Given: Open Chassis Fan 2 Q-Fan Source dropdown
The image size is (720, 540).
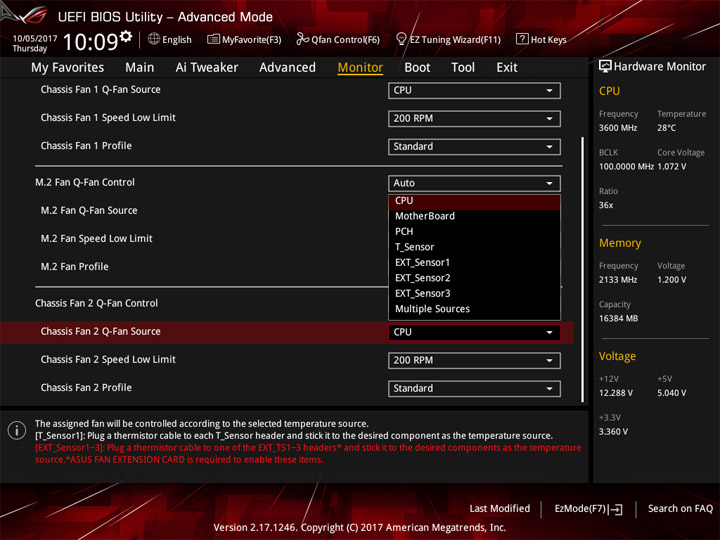Looking at the screenshot, I should tap(474, 332).
